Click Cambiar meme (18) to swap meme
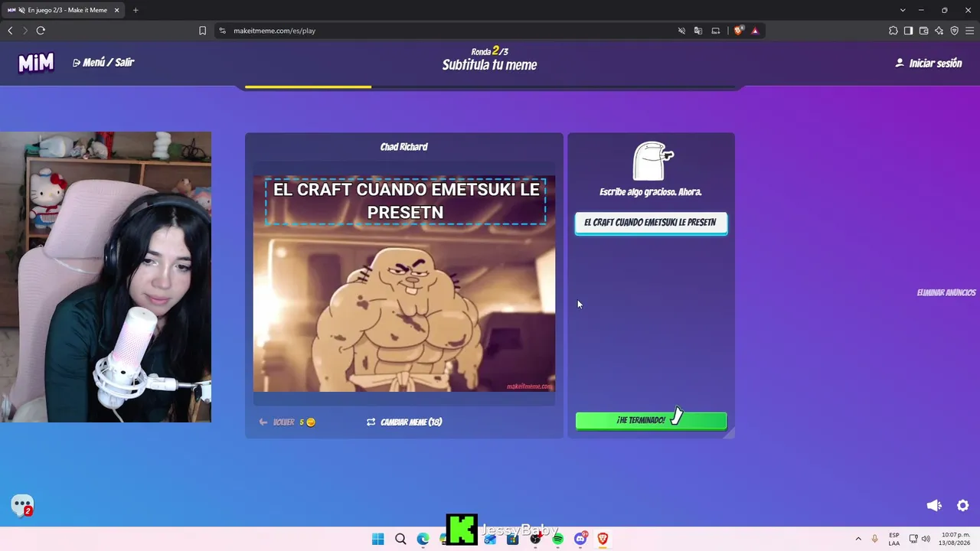This screenshot has height=551, width=980. pos(403,422)
